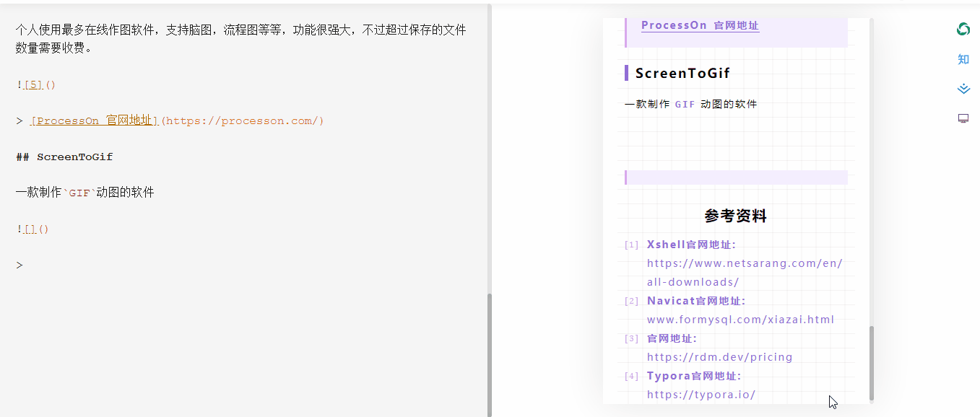This screenshot has height=417, width=980.
Task: Open the https://rdm.dev/pricing reference link
Action: (720, 356)
